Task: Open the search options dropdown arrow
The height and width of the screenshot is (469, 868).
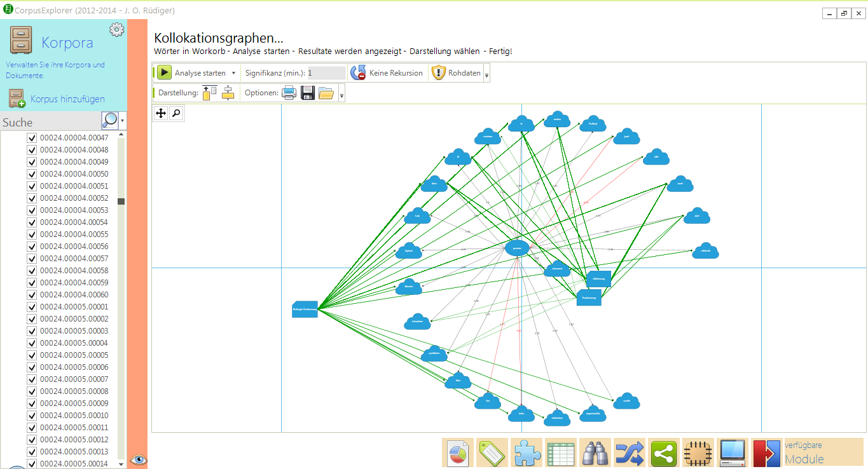Action: coord(122,120)
